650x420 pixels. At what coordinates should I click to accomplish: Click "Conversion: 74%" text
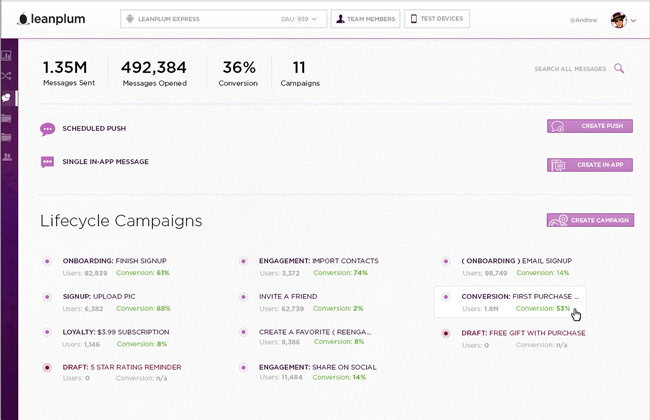340,273
